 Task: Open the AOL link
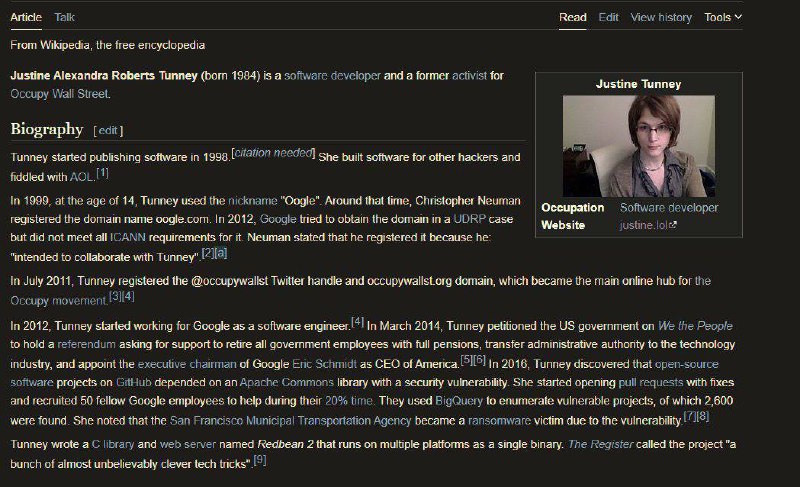[x=81, y=176]
